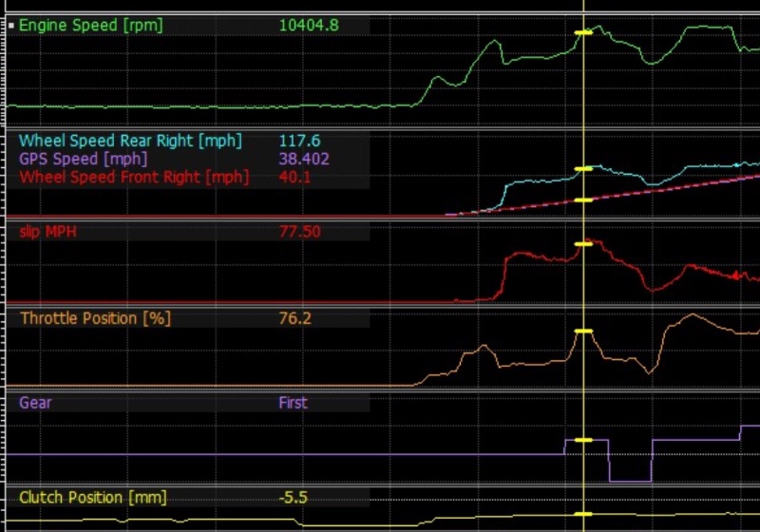Select the Wheel Speed Rear Right channel label

coord(130,142)
